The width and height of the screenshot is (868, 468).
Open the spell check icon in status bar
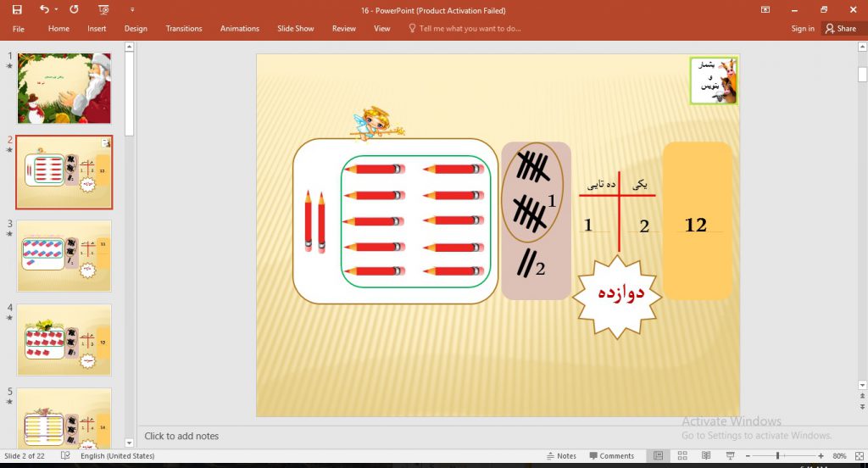tap(65, 456)
